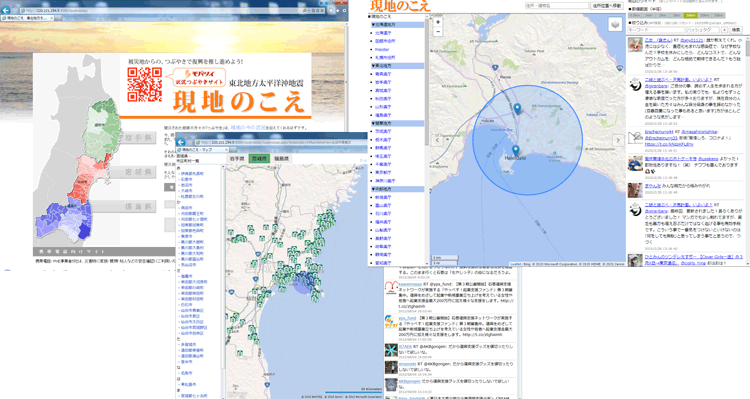The width and height of the screenshot is (750, 399).
Task: Open the Leaflet attribution link
Action: tap(516, 264)
